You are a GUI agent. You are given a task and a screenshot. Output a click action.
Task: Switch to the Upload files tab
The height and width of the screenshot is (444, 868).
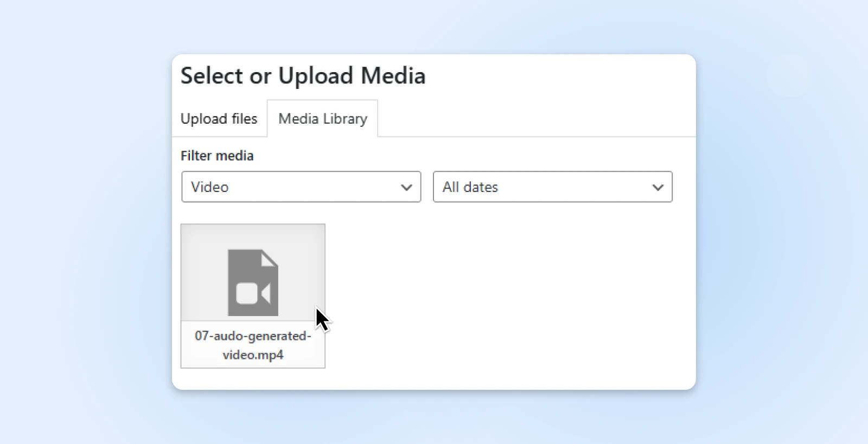click(x=219, y=119)
